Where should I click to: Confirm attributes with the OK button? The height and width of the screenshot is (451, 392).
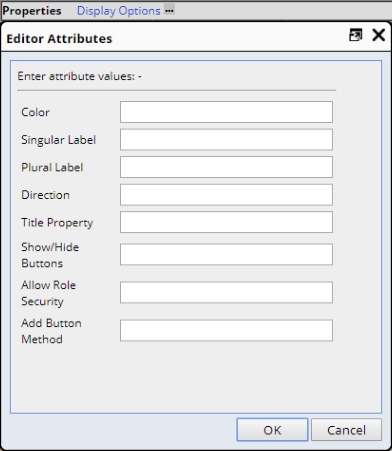tap(272, 430)
